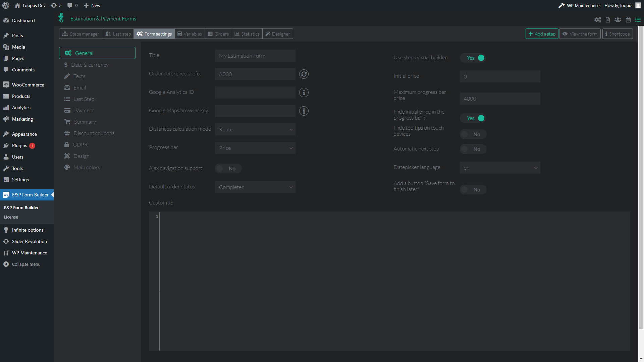Open the Date & currency settings section
Screen dimensions: 644x362
point(90,65)
